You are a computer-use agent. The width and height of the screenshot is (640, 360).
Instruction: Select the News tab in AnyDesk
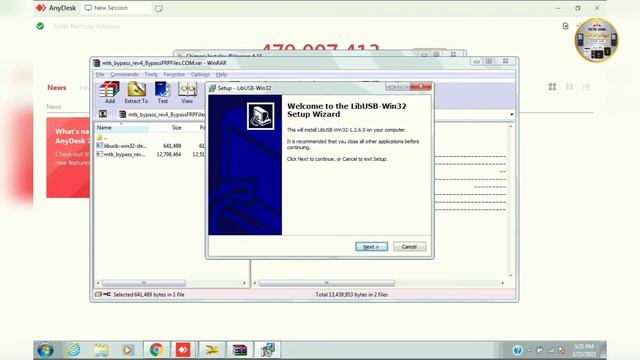57,88
